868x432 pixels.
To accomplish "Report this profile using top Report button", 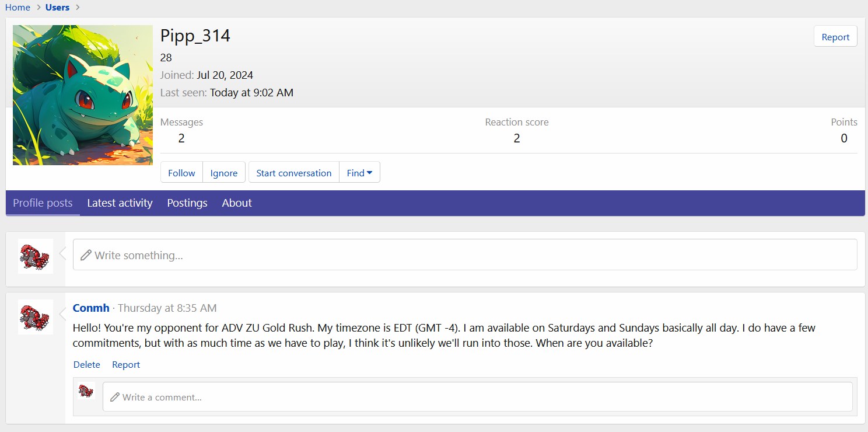I will coord(835,37).
